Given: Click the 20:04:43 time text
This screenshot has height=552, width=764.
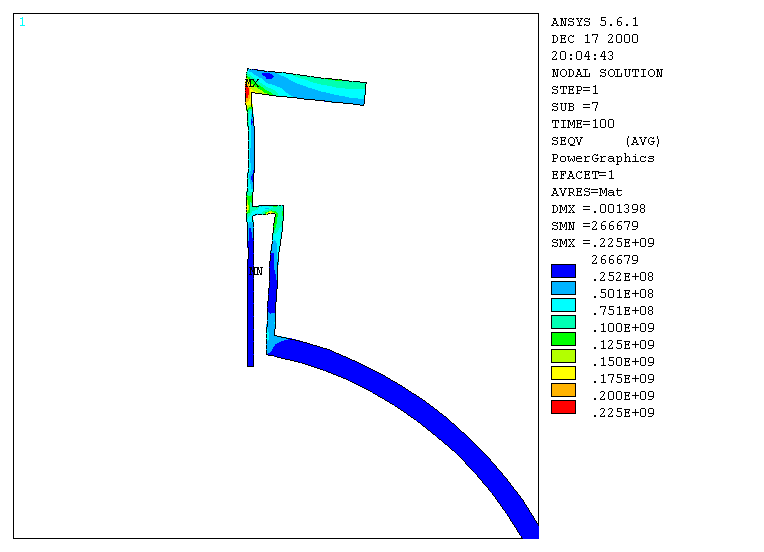Looking at the screenshot, I should [x=582, y=56].
